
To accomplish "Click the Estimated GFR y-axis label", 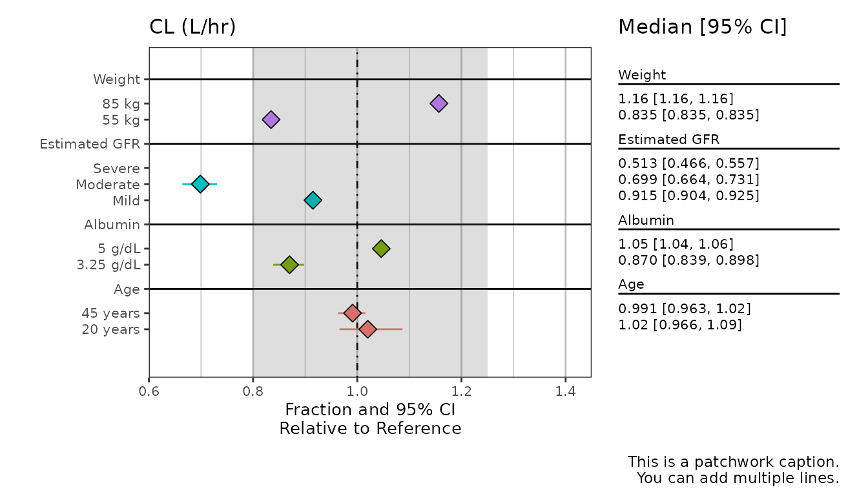I will 90,144.
